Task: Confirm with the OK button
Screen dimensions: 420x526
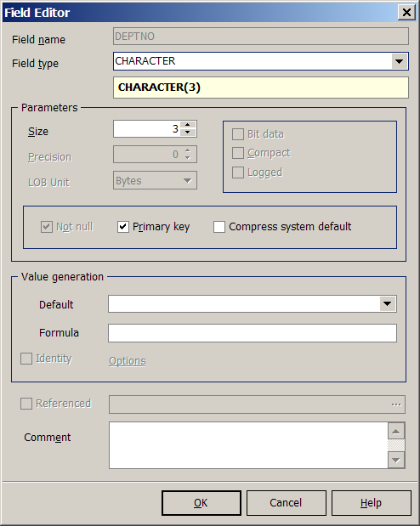Action: [x=201, y=503]
